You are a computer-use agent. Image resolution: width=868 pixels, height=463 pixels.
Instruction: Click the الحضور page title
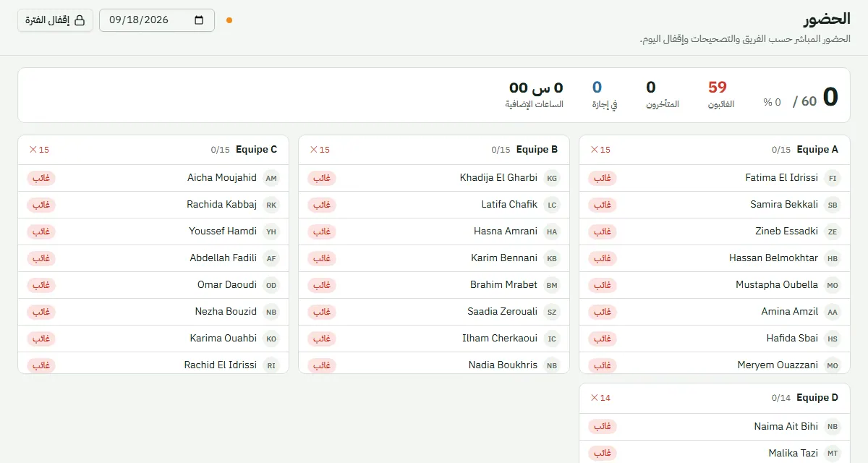(827, 20)
